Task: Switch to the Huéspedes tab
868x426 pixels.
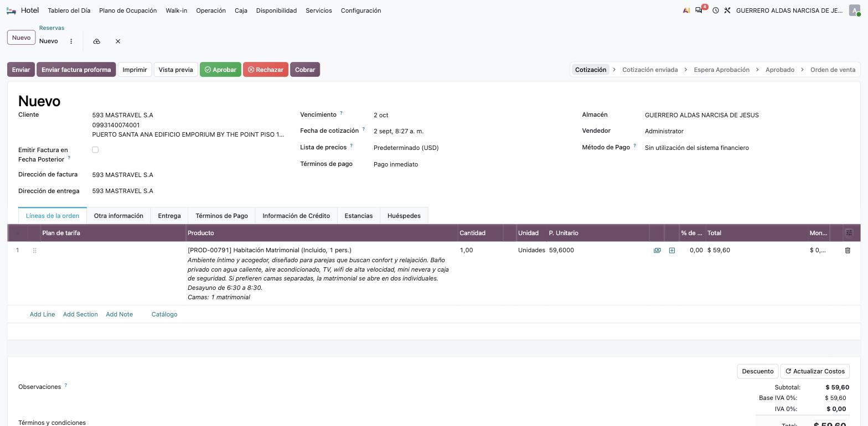Action: [x=404, y=216]
